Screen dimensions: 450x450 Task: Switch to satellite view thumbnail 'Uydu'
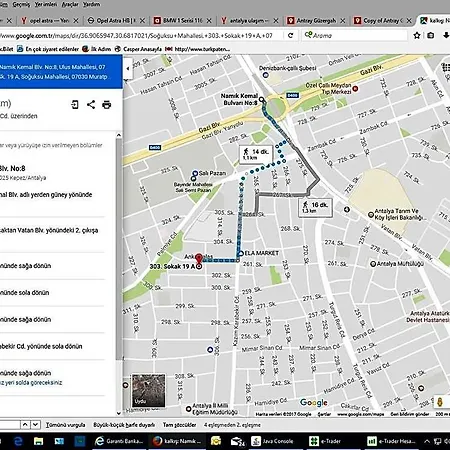pyautogui.click(x=149, y=390)
